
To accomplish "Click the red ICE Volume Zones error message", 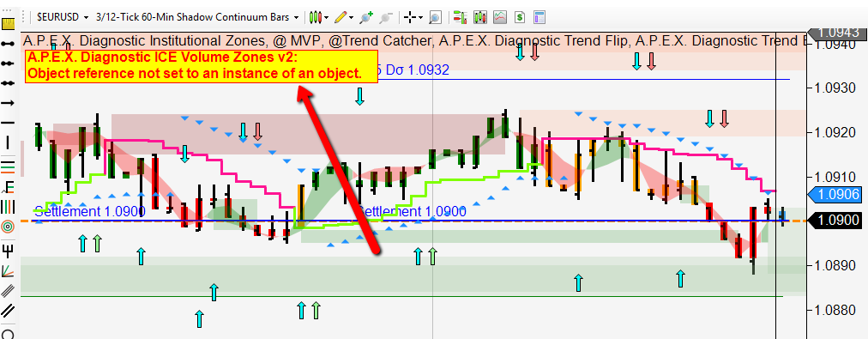I will click(202, 66).
